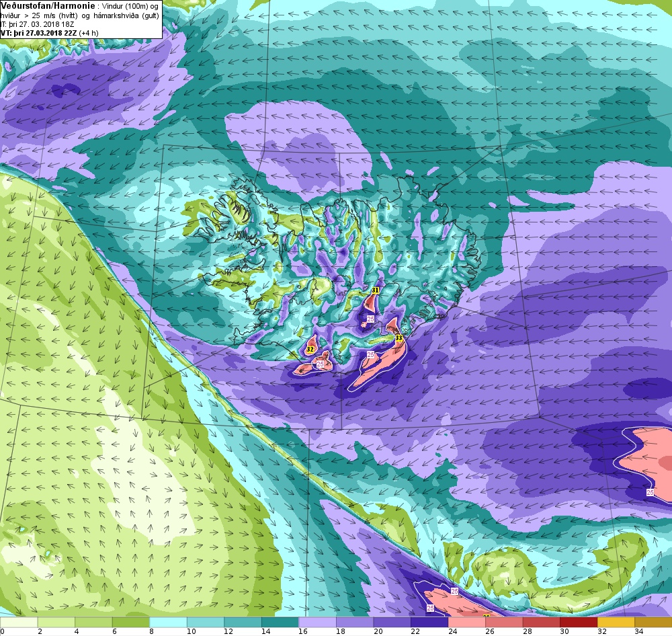Click the legend color block above 34 m/s
Viewport: 672px width, 636px height.
click(x=653, y=622)
